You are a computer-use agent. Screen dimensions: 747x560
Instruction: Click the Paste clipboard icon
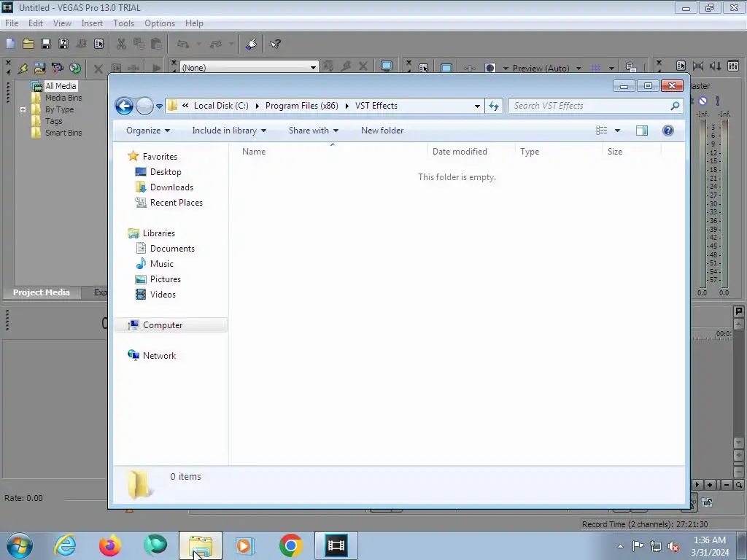[156, 44]
